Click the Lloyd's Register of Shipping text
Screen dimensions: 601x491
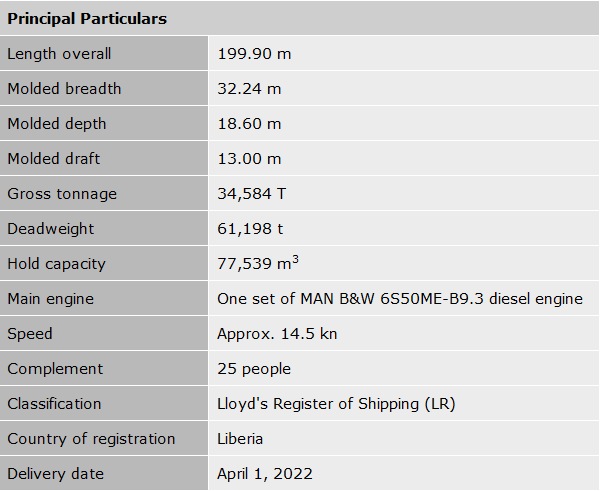click(344, 404)
